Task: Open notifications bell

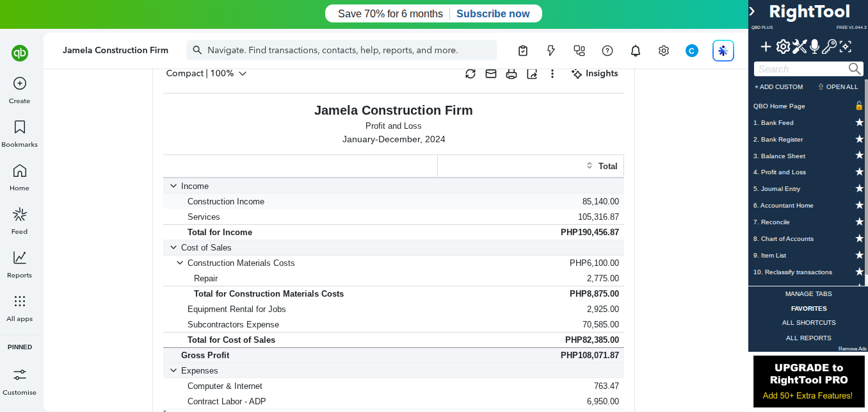Action: point(636,51)
